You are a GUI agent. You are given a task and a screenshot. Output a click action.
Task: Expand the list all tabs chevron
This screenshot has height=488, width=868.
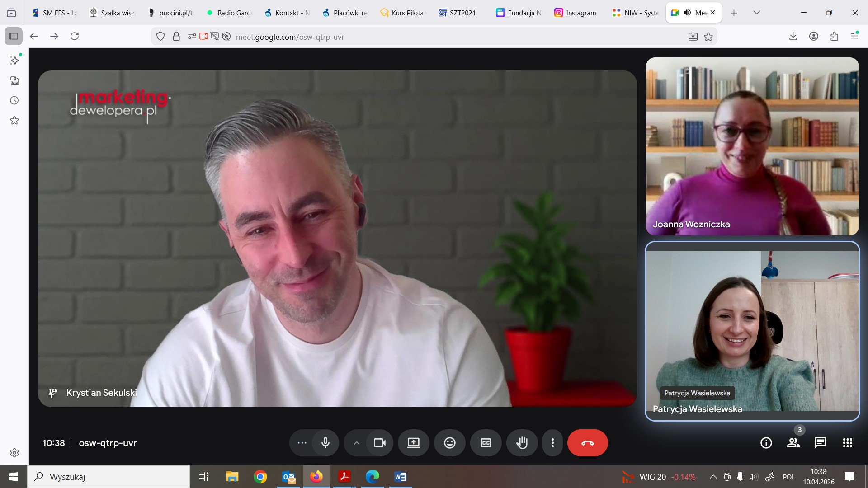click(756, 13)
